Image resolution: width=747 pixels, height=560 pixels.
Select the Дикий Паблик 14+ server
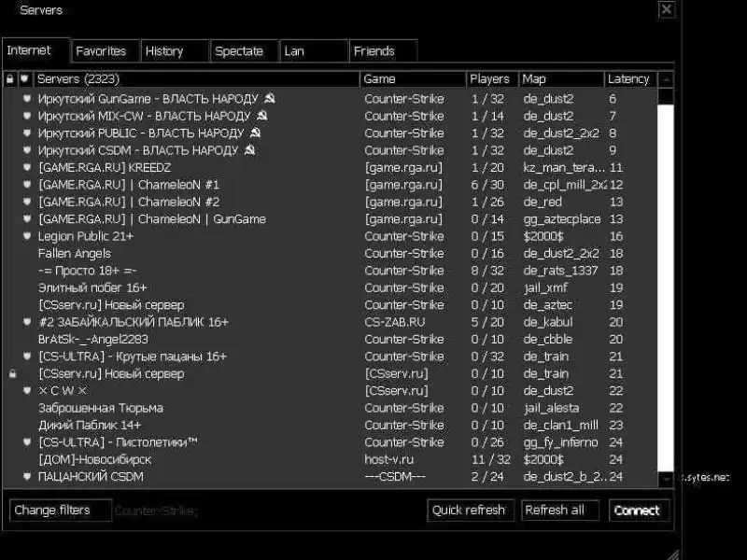[x=330, y=425]
